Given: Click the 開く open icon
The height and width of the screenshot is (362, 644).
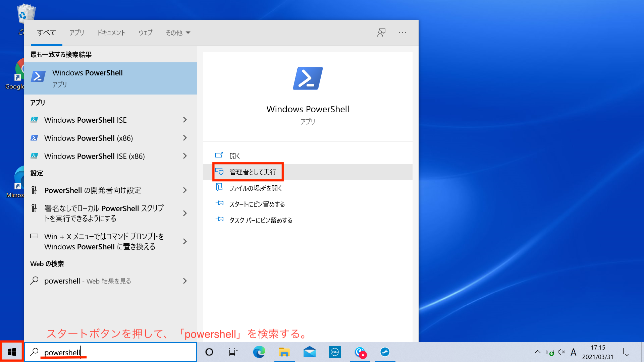Looking at the screenshot, I should (219, 155).
